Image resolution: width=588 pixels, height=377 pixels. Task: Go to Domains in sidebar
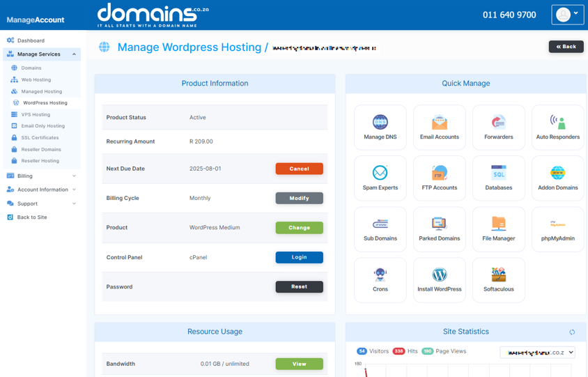pyautogui.click(x=31, y=68)
